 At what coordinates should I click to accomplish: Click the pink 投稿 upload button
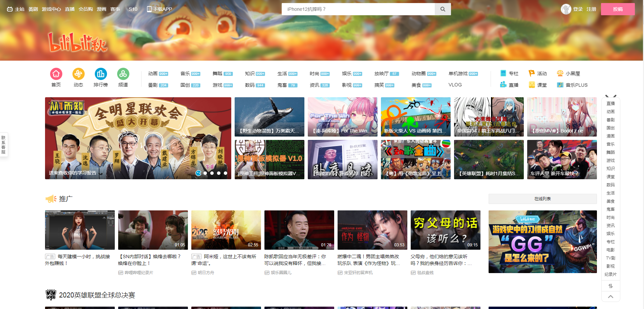point(618,9)
